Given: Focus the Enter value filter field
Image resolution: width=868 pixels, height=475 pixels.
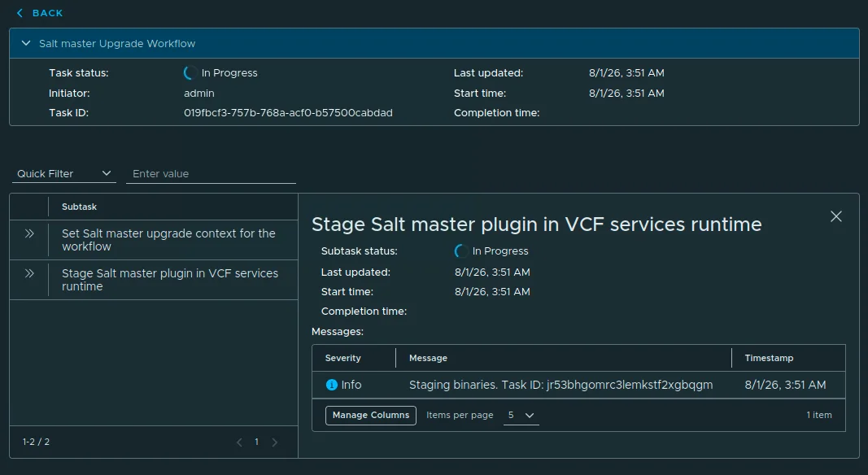Looking at the screenshot, I should point(211,174).
